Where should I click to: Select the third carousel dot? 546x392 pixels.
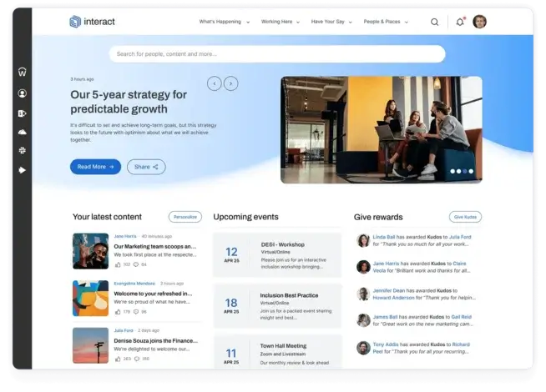[x=465, y=171]
